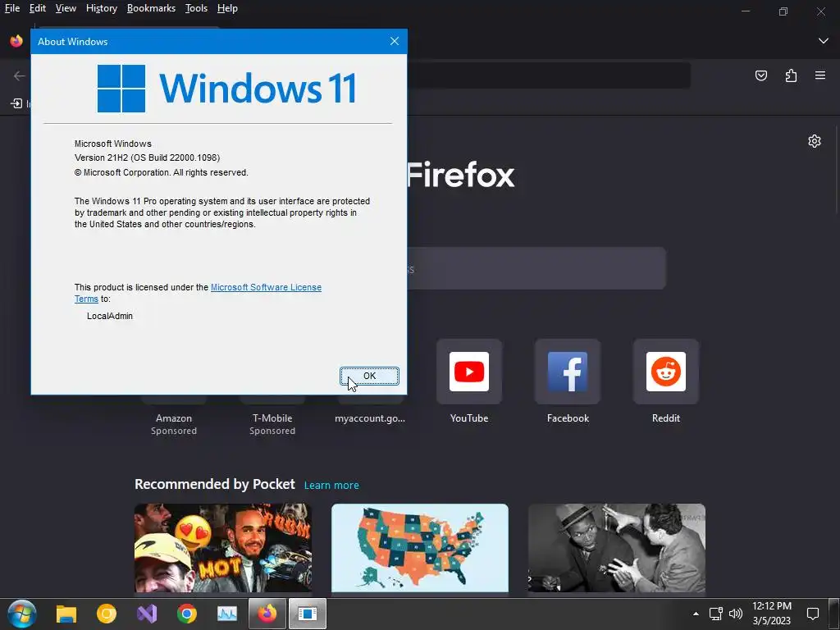
Task: Open the Edit menu in Firefox
Action: pos(38,8)
